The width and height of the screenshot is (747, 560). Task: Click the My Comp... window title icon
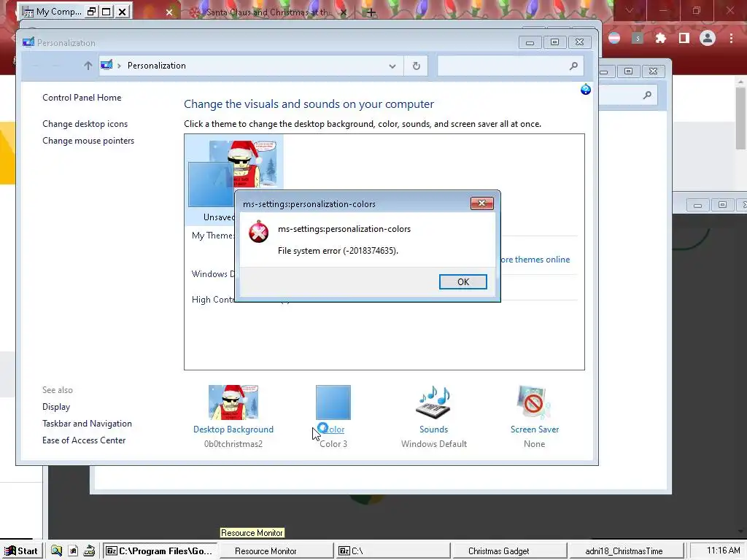coord(28,12)
